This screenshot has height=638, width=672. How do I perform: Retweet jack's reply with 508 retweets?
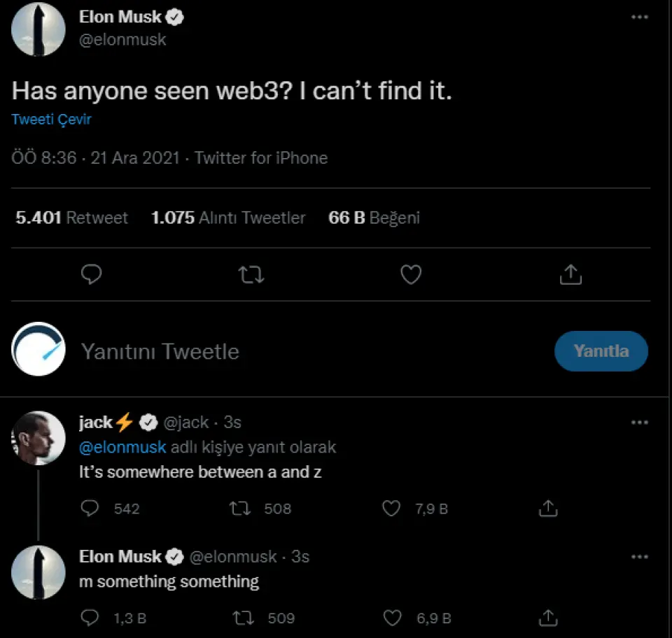tap(240, 509)
